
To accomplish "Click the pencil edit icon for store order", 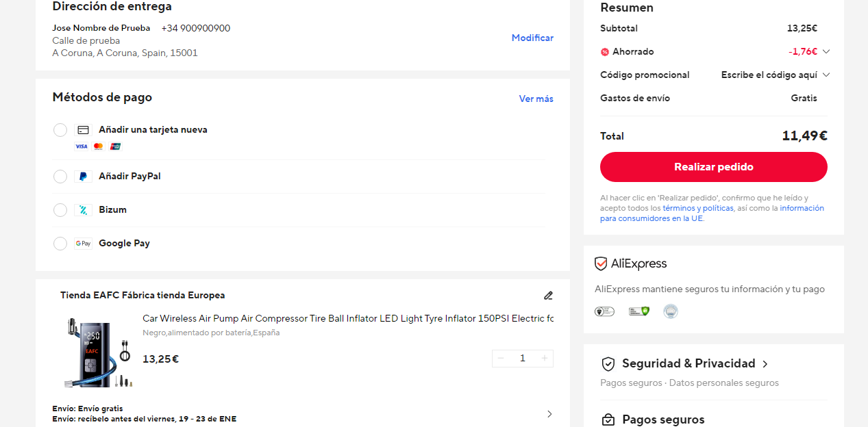I will coord(548,296).
